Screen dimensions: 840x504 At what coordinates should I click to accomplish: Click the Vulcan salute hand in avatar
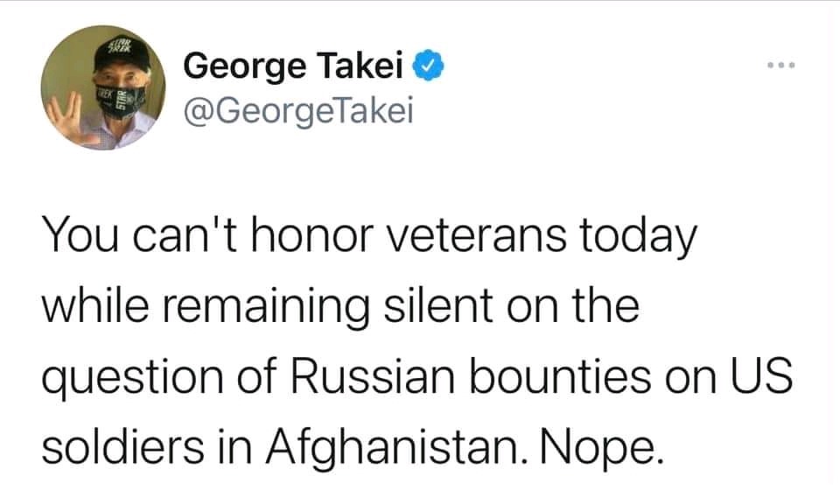coord(68,119)
